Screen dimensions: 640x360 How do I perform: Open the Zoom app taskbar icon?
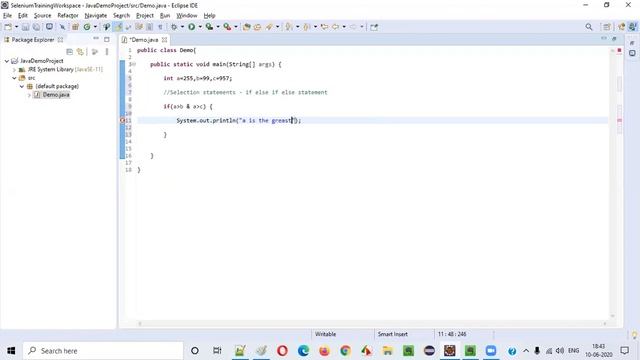pyautogui.click(x=491, y=351)
